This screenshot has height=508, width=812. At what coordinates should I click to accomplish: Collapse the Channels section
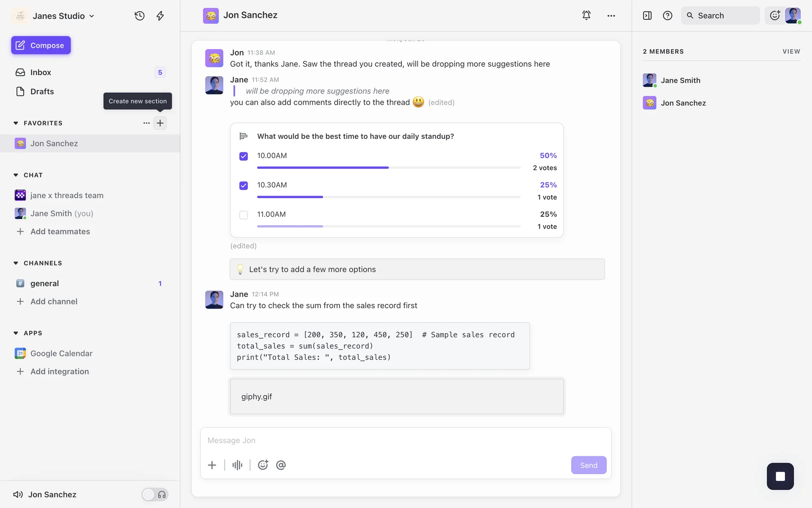coord(16,263)
